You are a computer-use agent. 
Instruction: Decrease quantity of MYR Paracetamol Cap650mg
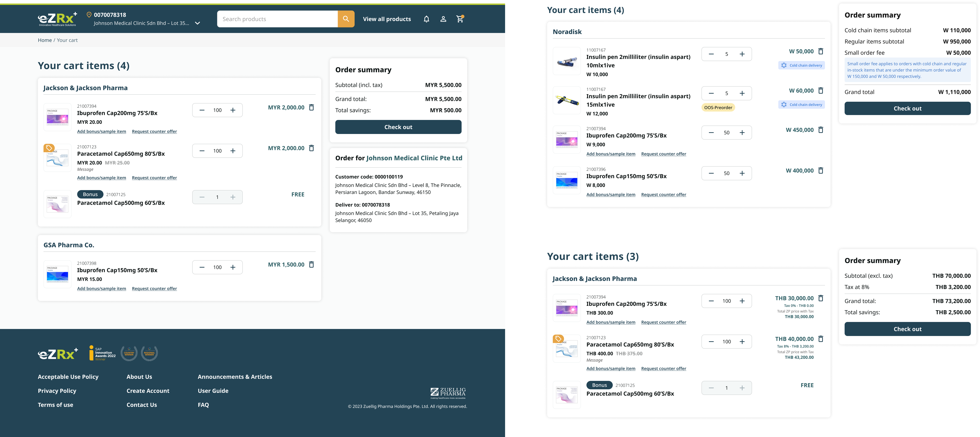[202, 151]
